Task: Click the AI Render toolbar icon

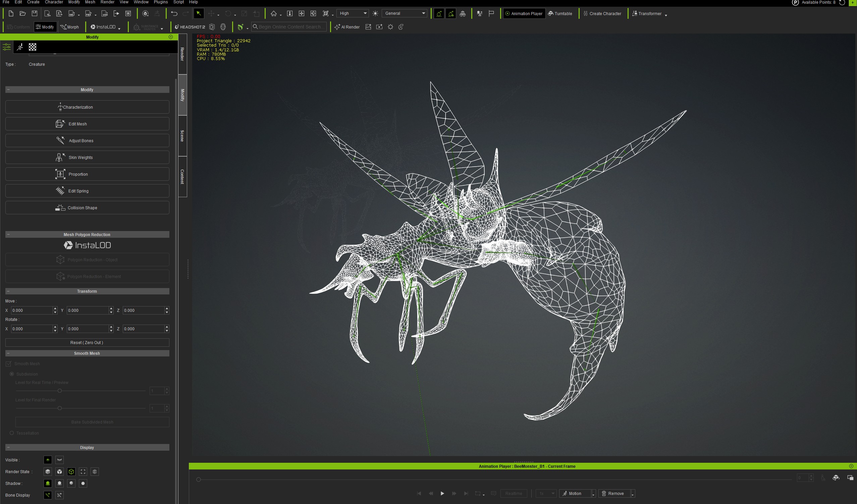Action: coord(347,27)
